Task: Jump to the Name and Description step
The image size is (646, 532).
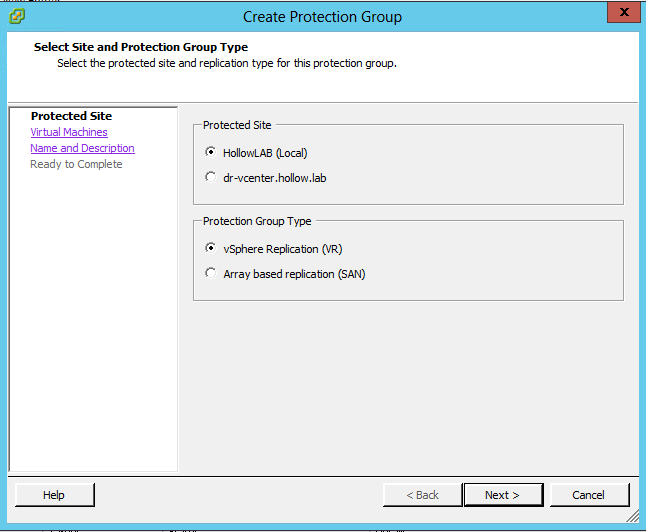Action: coord(82,148)
